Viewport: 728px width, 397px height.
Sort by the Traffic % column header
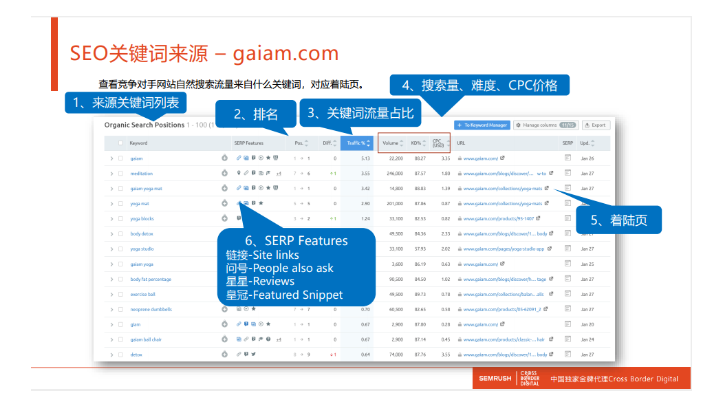click(358, 143)
